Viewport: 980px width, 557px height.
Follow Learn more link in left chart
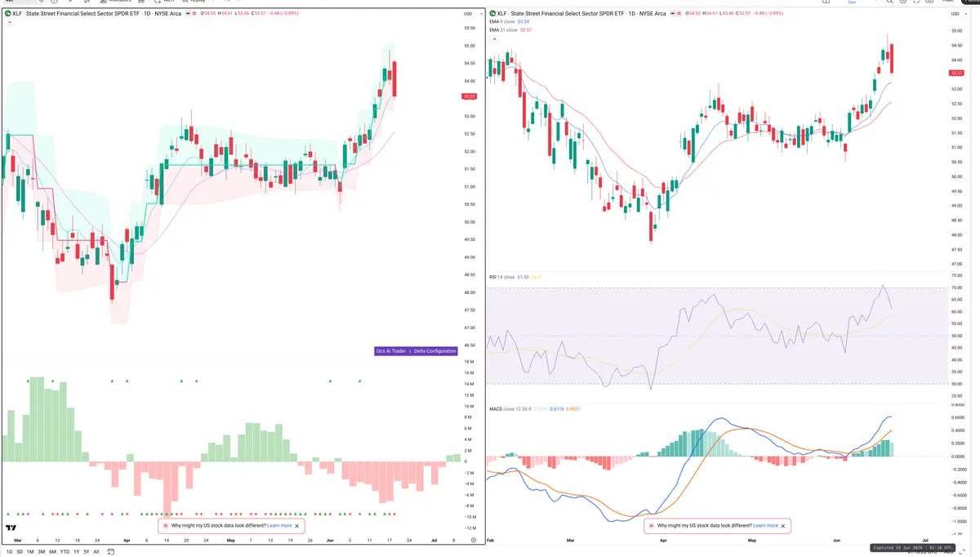tap(279, 526)
